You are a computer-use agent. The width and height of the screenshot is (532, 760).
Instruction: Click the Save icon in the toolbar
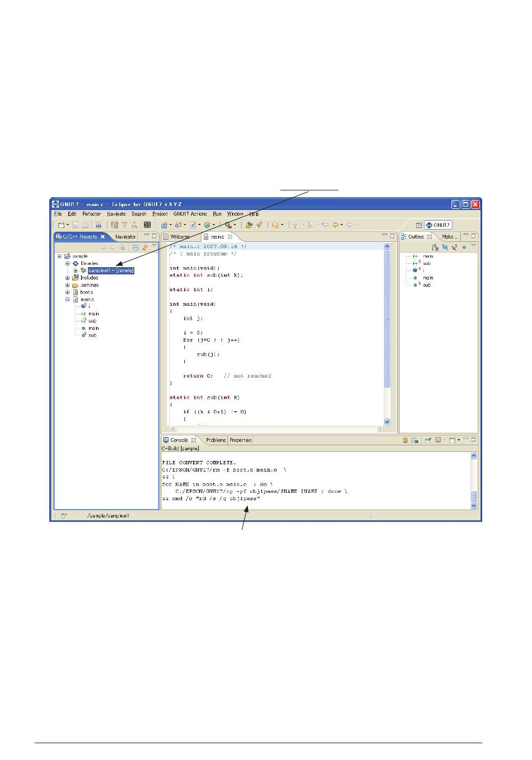coord(75,225)
